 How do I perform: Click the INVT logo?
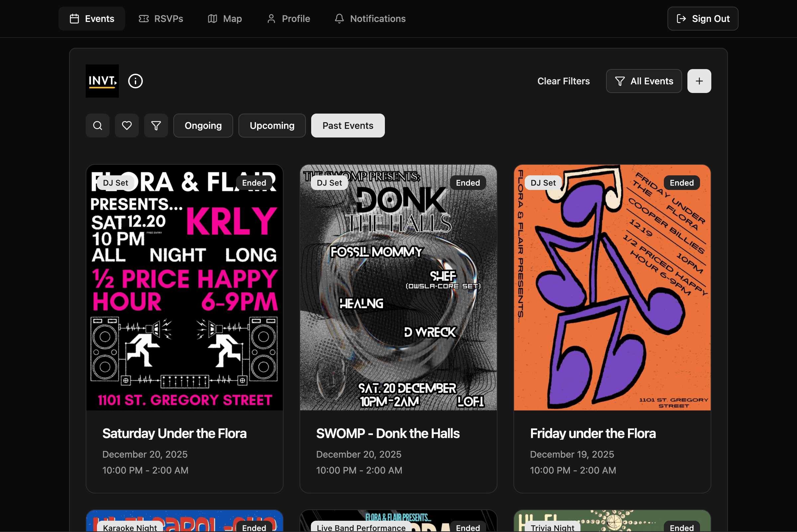click(x=102, y=81)
